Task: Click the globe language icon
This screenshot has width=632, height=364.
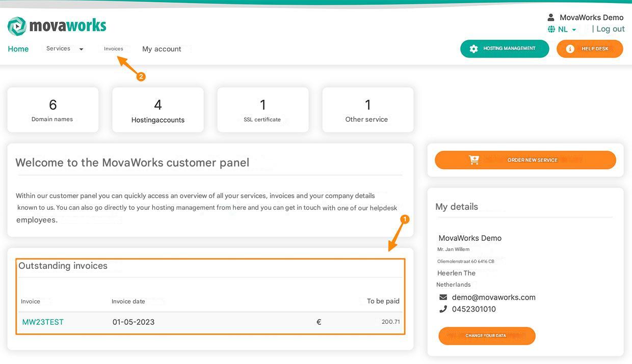Action: point(551,30)
